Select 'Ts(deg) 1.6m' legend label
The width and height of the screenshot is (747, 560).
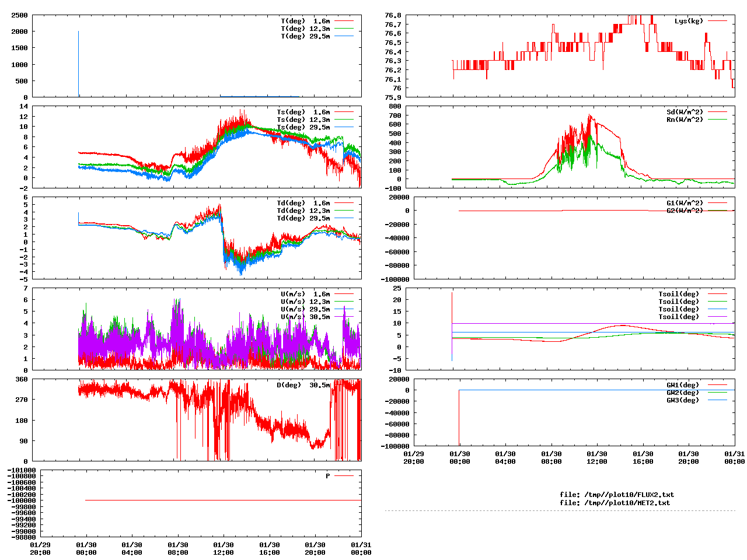point(303,112)
